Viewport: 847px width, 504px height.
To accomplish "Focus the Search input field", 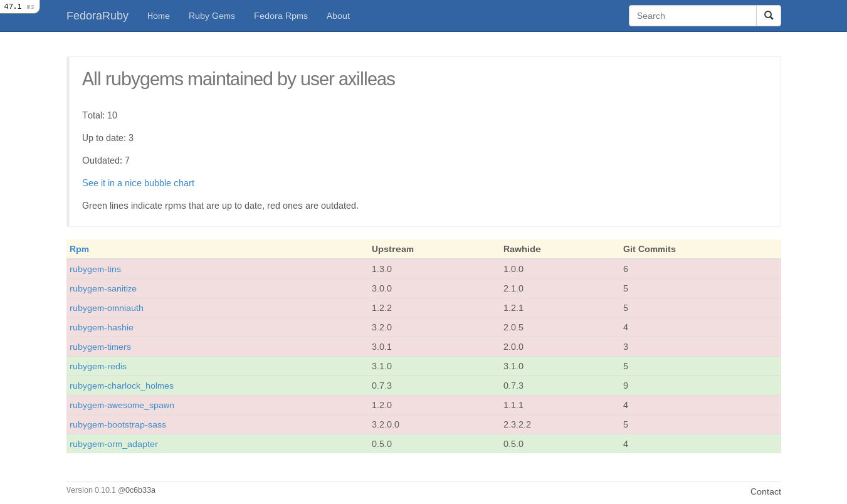I will coord(692,16).
